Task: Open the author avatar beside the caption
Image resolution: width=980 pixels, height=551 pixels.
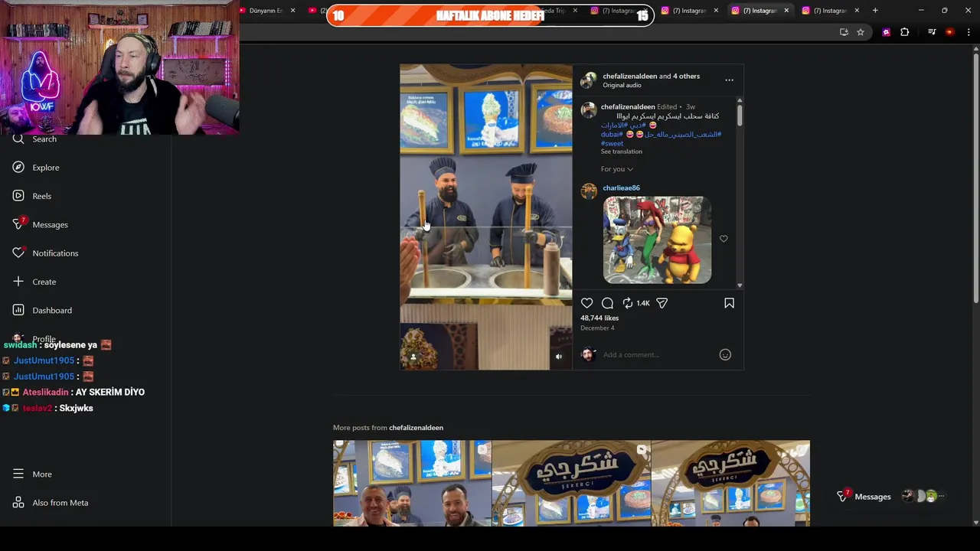Action: tap(588, 110)
